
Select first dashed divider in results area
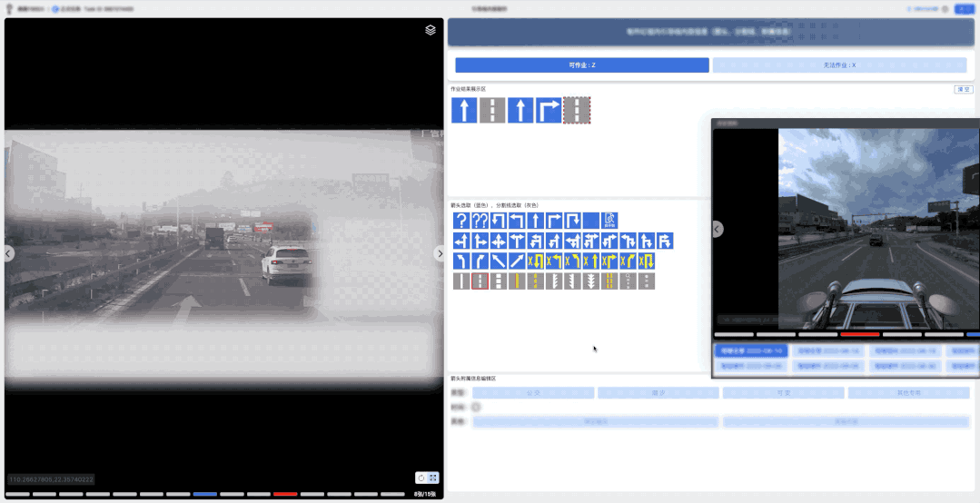click(x=492, y=110)
